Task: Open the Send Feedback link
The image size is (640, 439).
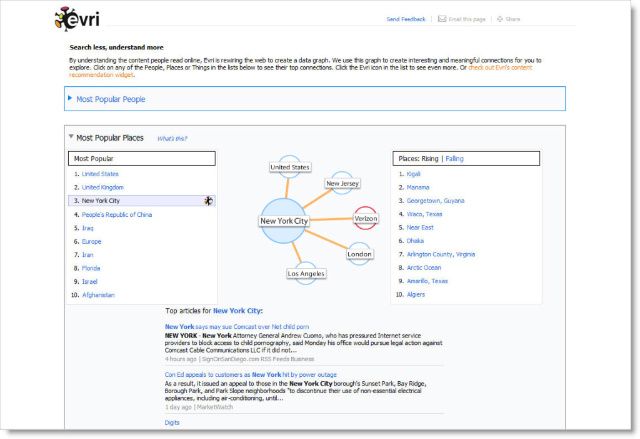Action: (x=406, y=19)
